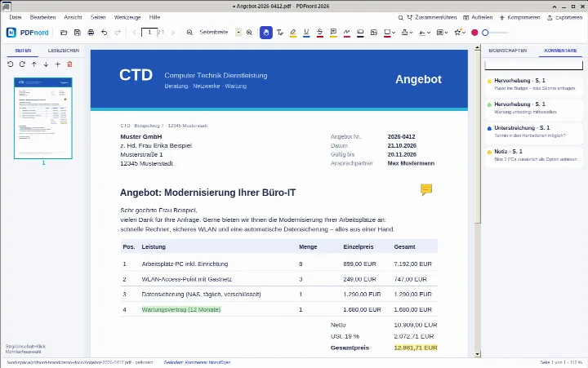
Task: Switch to the Seiten tab
Action: click(x=23, y=51)
